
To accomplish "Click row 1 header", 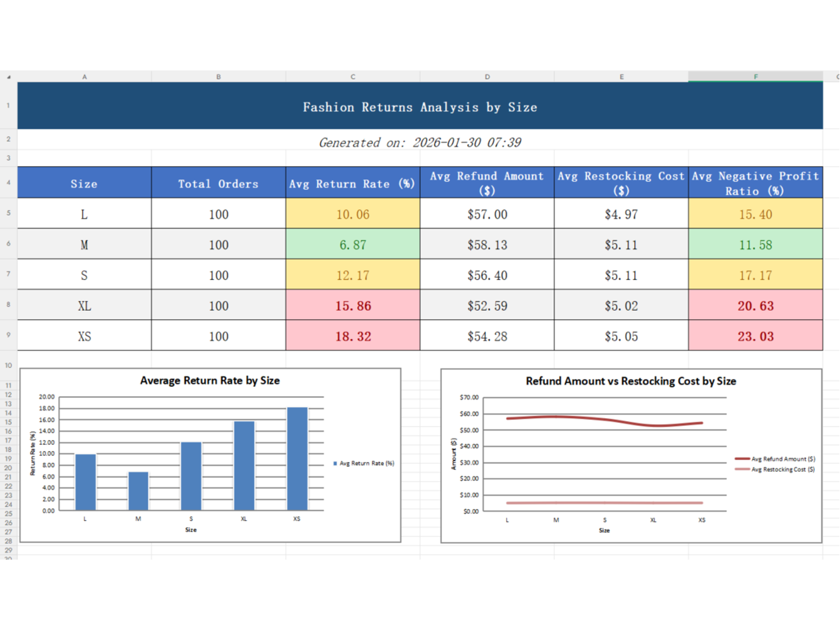I will click(x=8, y=105).
